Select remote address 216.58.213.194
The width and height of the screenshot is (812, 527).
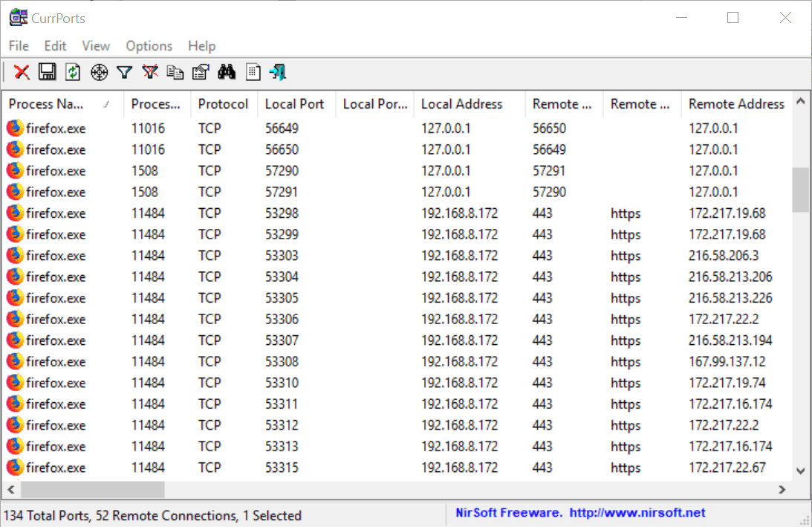(730, 340)
